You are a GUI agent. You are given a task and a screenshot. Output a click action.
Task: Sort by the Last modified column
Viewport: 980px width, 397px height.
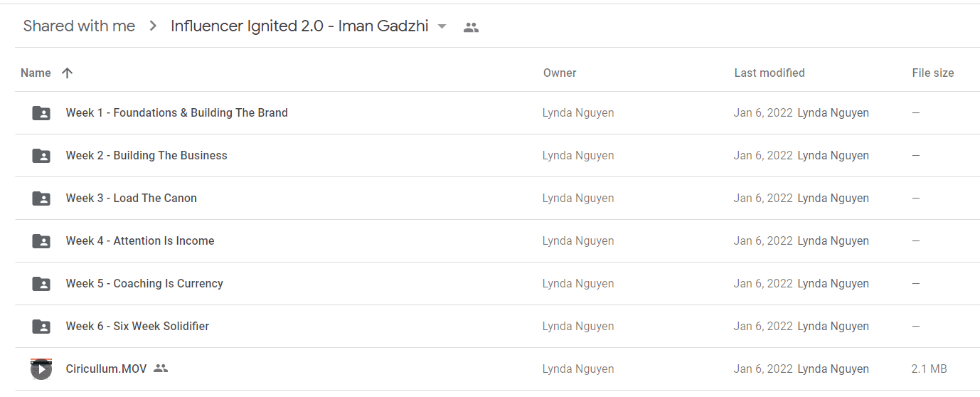pyautogui.click(x=769, y=73)
